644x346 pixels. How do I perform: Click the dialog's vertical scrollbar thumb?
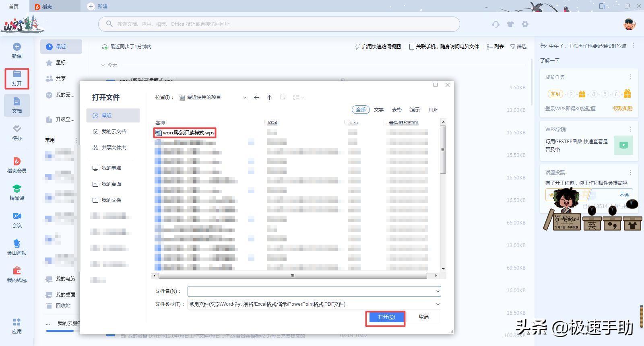(443, 150)
